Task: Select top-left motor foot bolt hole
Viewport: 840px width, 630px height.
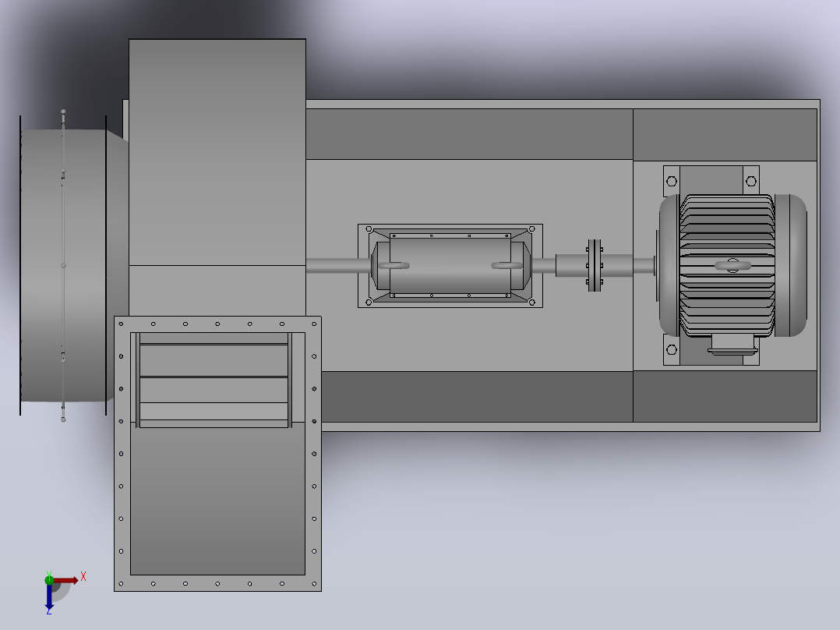Action: click(671, 181)
